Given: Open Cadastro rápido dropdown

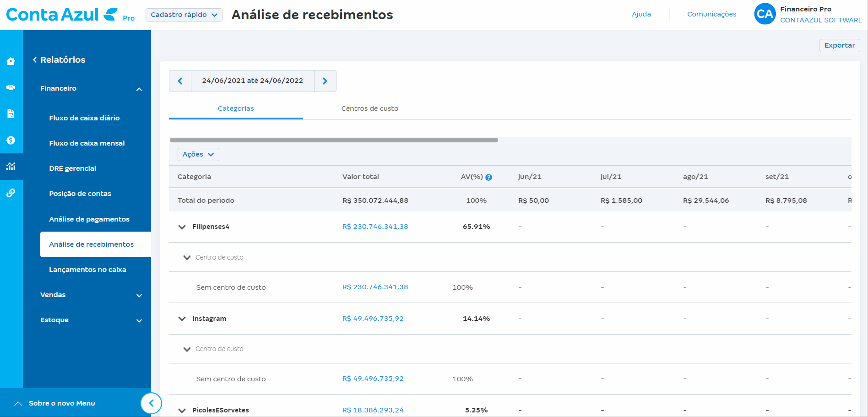Looking at the screenshot, I should click(x=184, y=15).
